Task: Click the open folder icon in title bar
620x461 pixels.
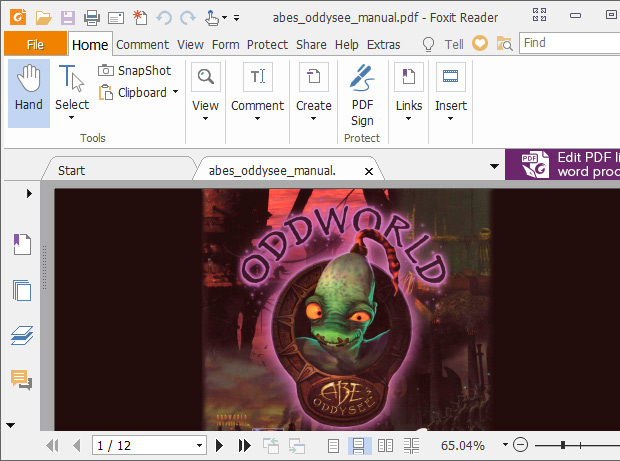Action: tap(43, 17)
